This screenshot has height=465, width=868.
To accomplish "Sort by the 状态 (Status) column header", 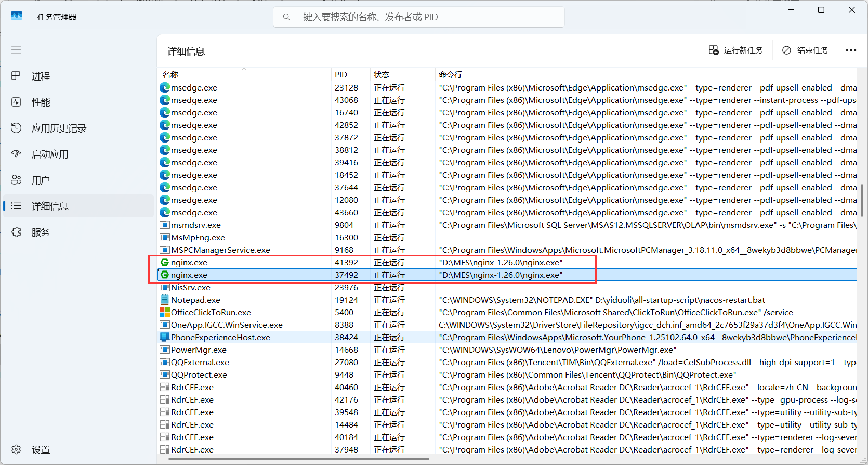I will (402, 74).
